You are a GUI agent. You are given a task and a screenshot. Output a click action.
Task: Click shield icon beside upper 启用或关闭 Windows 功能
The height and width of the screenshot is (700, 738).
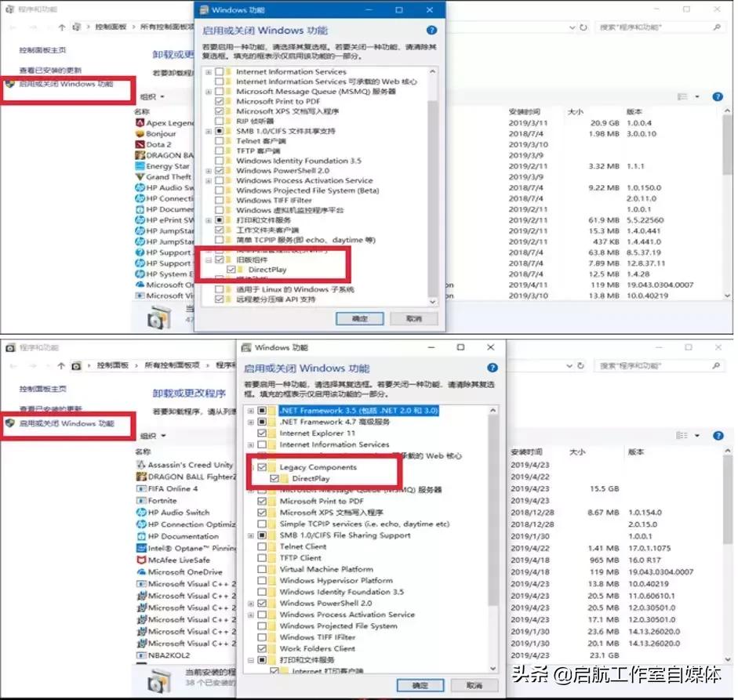[x=10, y=84]
